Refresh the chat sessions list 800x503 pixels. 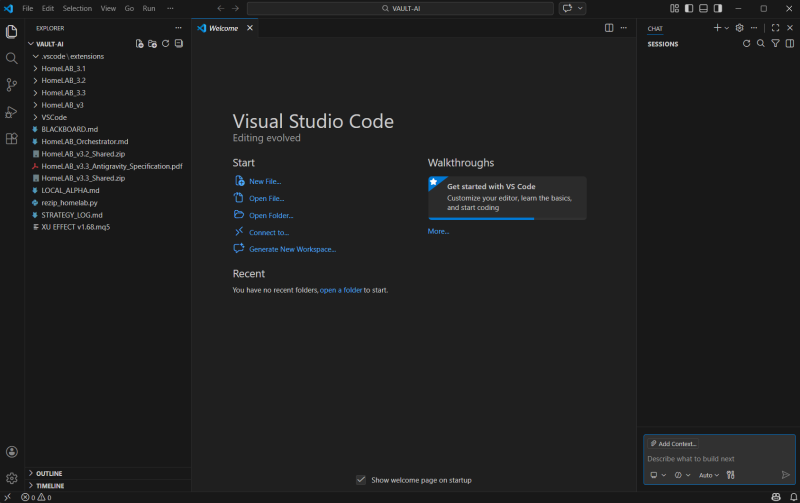pos(746,44)
